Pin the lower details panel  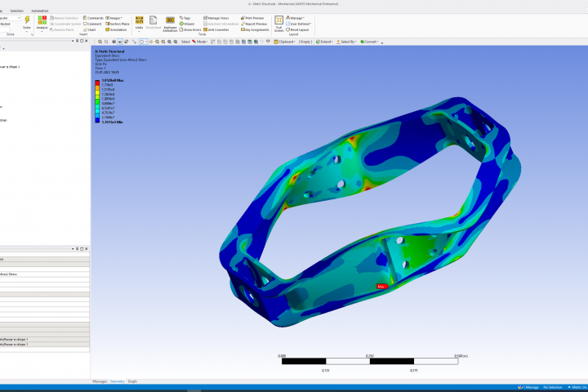[78, 249]
